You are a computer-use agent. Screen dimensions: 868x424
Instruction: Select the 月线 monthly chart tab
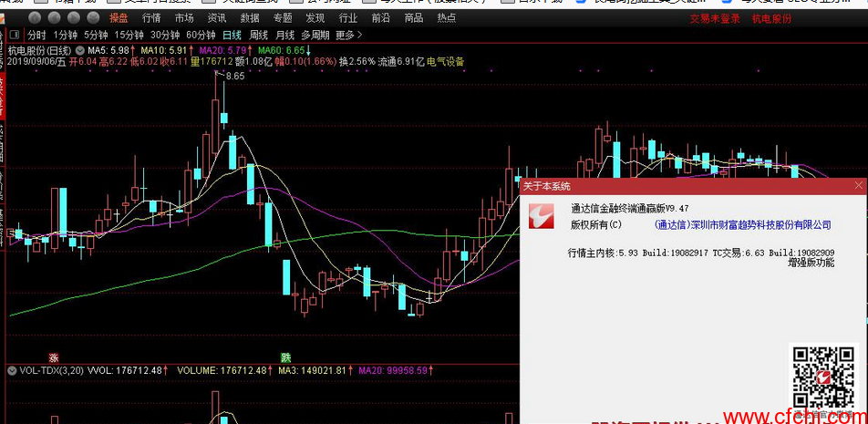pyautogui.click(x=285, y=36)
